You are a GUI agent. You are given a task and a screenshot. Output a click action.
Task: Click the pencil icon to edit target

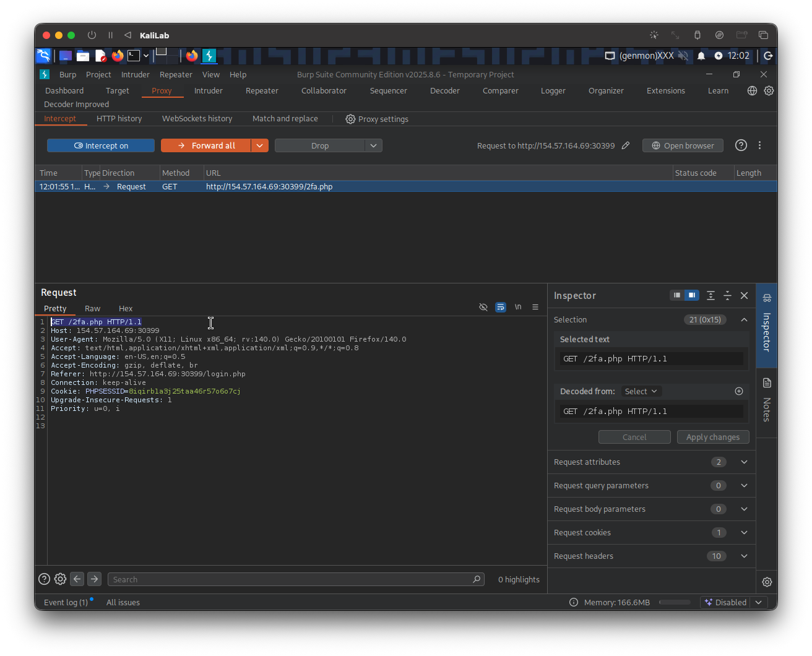point(626,145)
